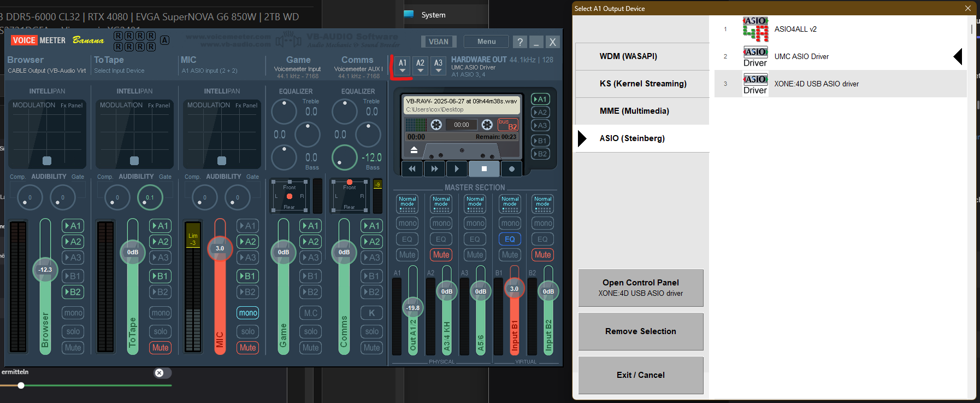The height and width of the screenshot is (403, 980).
Task: Open Browser strip input device selector
Action: coord(47,71)
